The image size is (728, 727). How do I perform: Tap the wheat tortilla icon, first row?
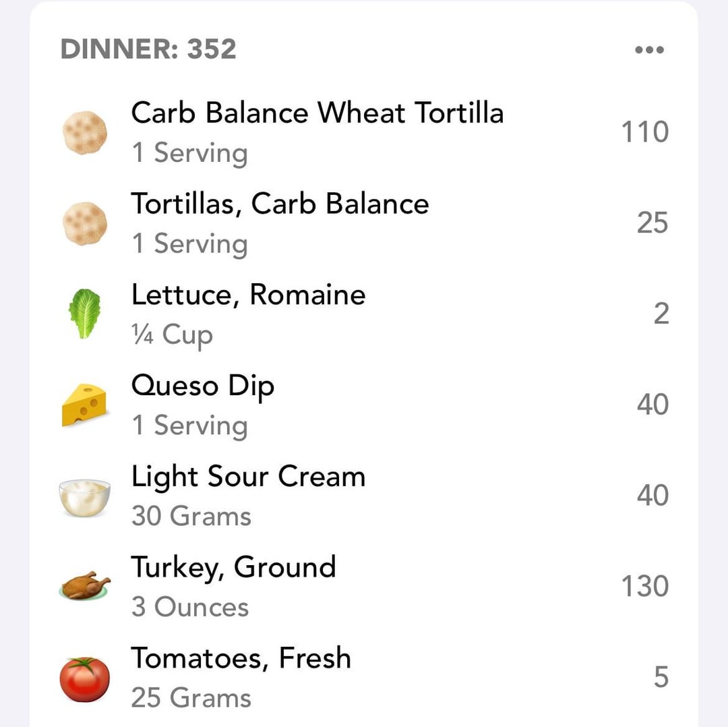click(x=84, y=132)
